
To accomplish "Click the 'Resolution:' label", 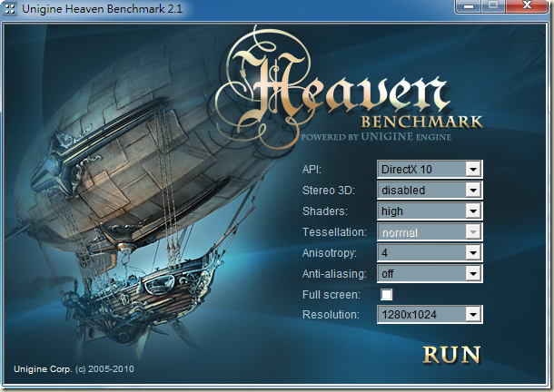I will [x=331, y=315].
